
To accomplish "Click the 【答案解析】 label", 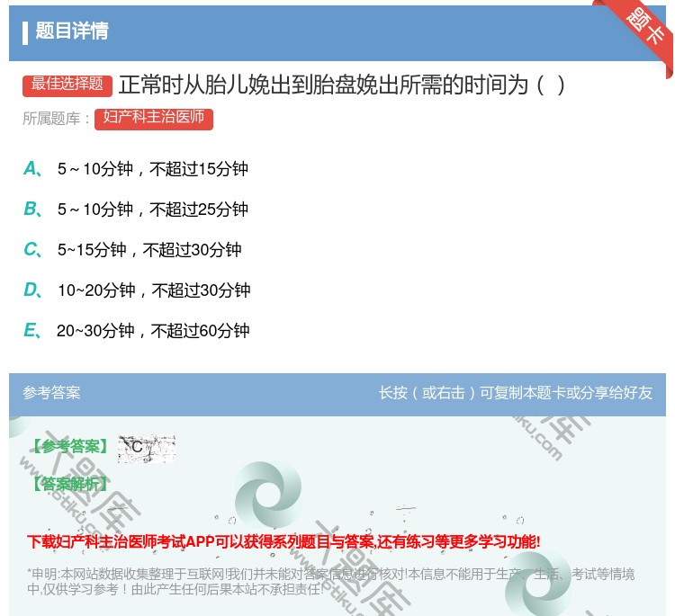I will 70,485.
